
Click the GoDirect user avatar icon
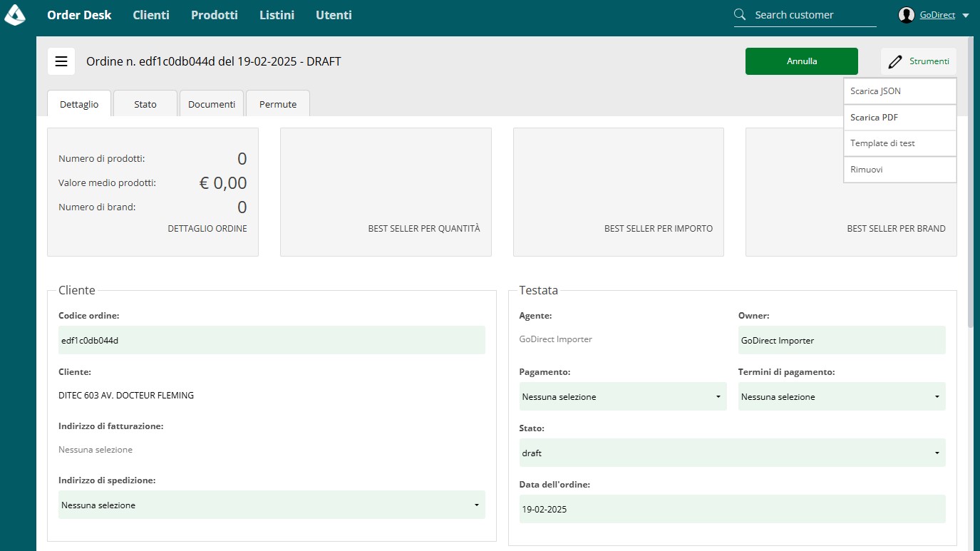click(x=907, y=15)
